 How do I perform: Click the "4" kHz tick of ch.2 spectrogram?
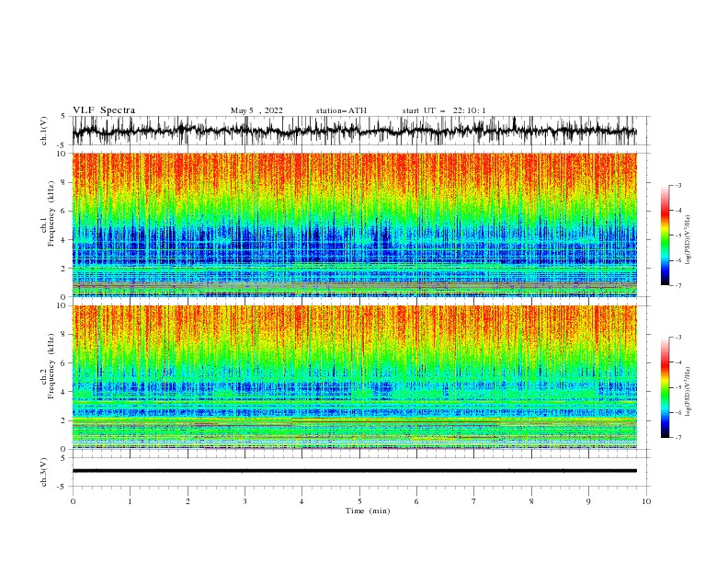[x=65, y=392]
